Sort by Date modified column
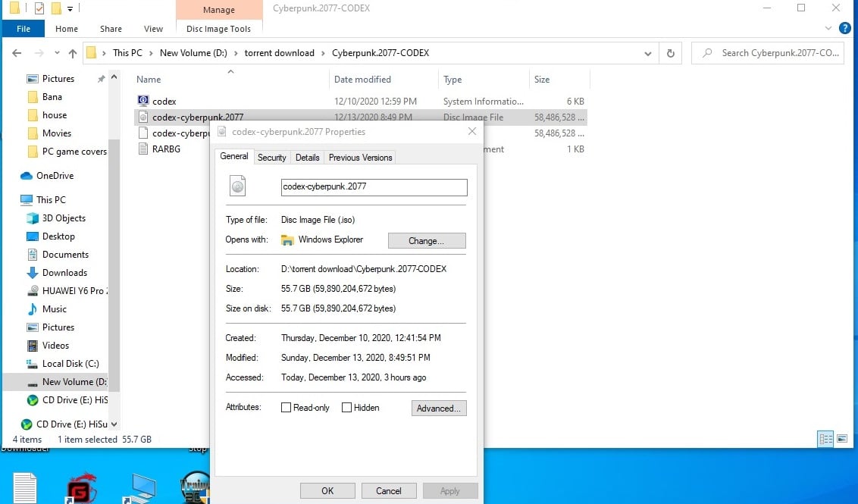 pos(362,80)
